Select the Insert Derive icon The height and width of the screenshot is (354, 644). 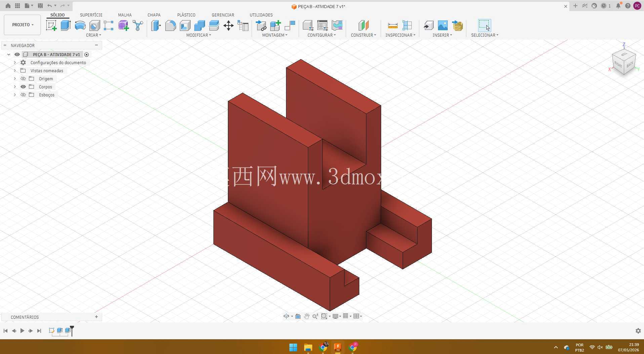429,26
